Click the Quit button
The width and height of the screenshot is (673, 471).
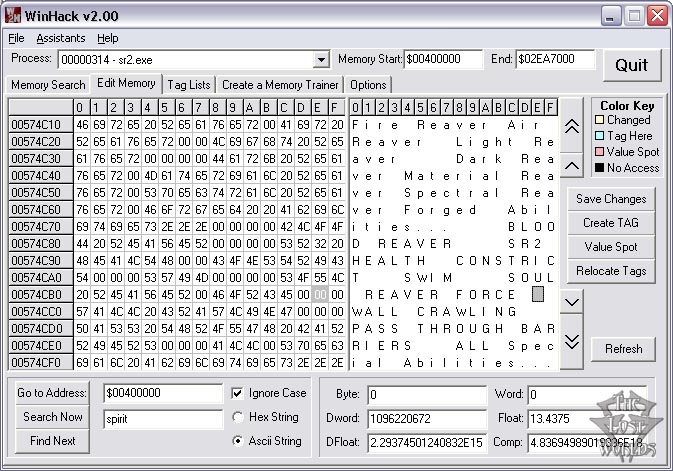pyautogui.click(x=631, y=66)
